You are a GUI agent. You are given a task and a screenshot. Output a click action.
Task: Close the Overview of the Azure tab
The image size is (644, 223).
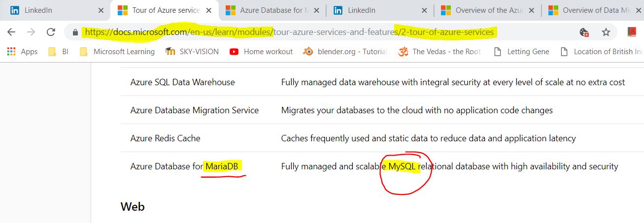point(531,10)
